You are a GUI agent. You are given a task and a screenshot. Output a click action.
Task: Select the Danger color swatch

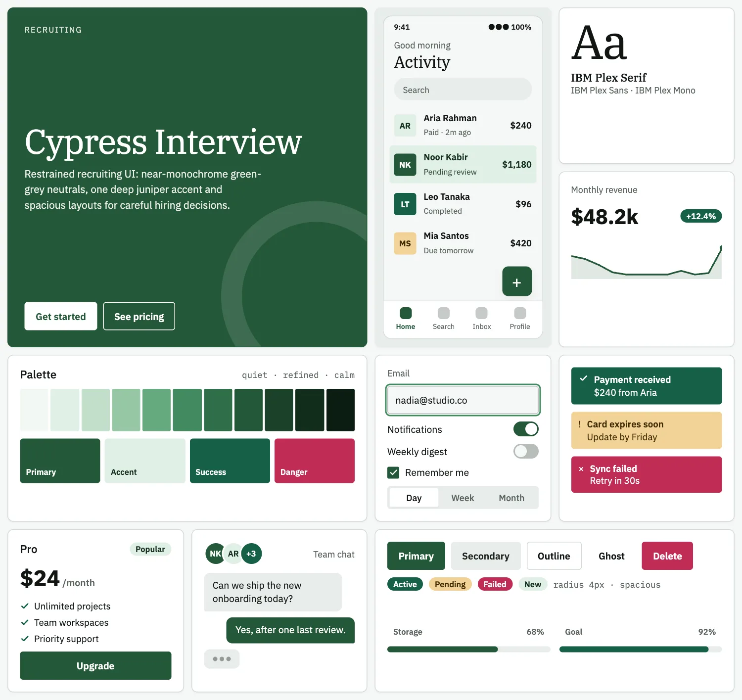click(x=315, y=461)
